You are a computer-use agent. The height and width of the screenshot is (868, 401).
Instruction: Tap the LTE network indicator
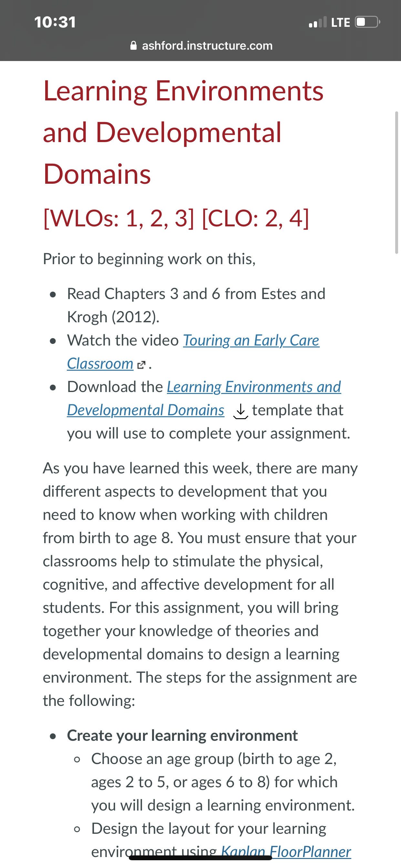click(340, 22)
